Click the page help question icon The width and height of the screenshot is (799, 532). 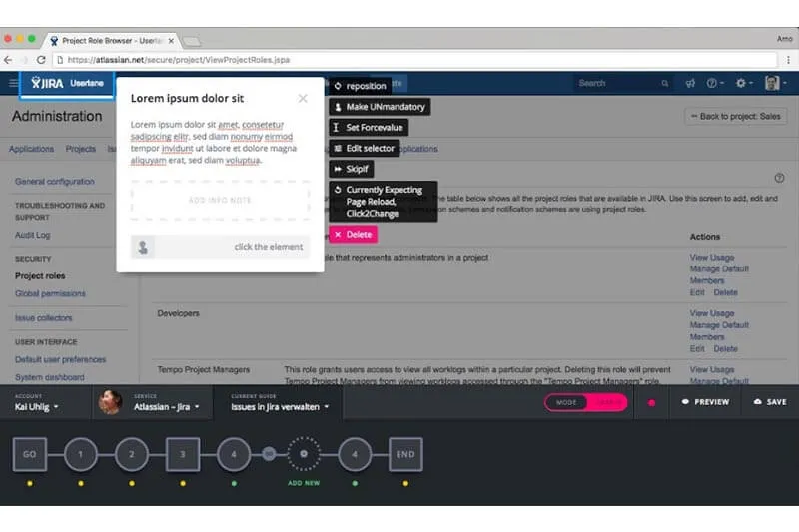(x=779, y=179)
